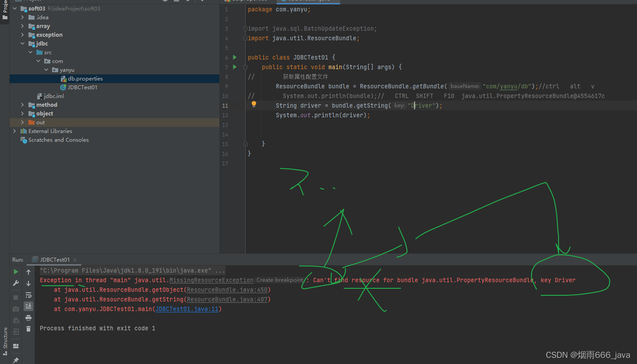Click import java.util.ResourceBundle line
The image size is (637, 364).
pyautogui.click(x=304, y=38)
